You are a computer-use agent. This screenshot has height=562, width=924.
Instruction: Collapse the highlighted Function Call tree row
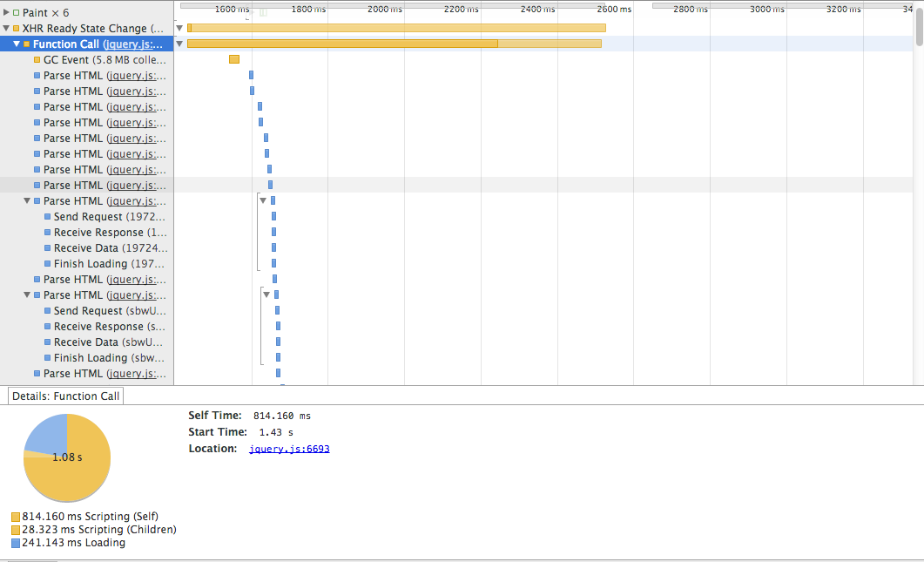coord(16,44)
